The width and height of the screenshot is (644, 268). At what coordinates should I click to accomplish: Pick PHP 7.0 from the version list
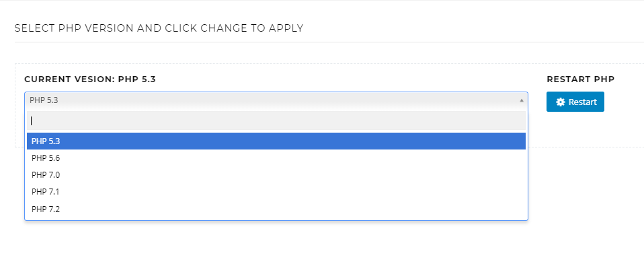[276, 175]
